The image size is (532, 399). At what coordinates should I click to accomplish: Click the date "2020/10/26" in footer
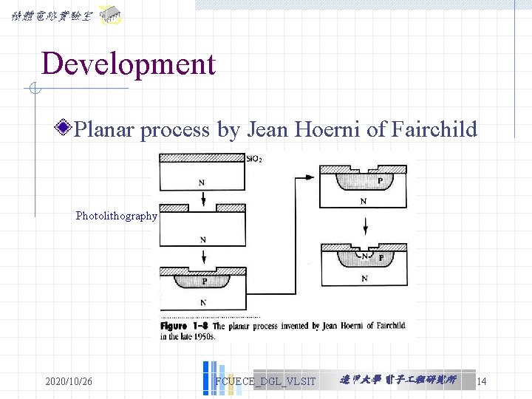pos(69,381)
